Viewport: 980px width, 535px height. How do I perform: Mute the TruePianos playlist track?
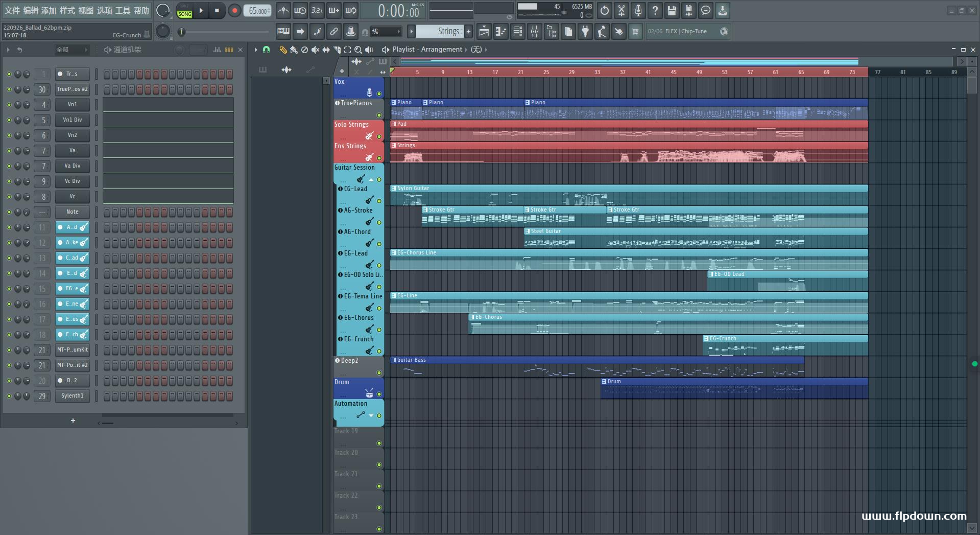click(x=379, y=115)
